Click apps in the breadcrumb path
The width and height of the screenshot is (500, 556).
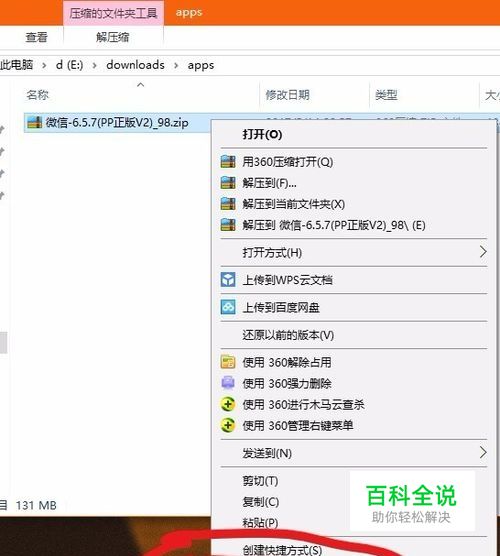(x=201, y=66)
